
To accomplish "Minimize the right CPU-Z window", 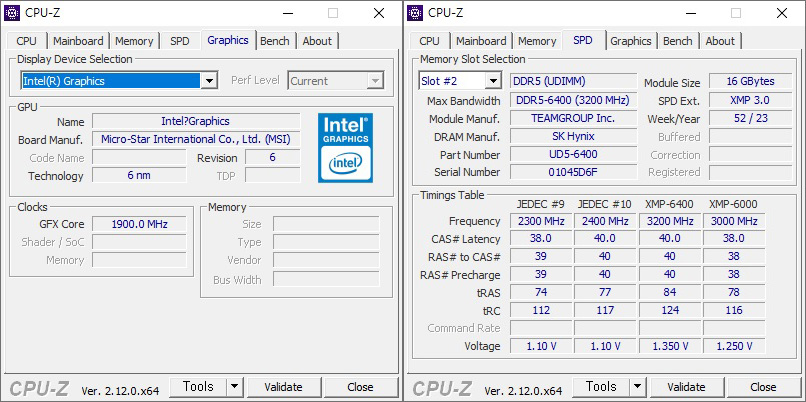I will coord(690,13).
